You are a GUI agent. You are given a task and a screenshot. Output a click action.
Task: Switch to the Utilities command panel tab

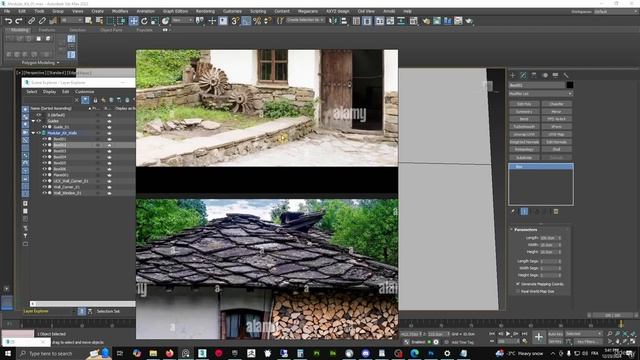(x=566, y=75)
